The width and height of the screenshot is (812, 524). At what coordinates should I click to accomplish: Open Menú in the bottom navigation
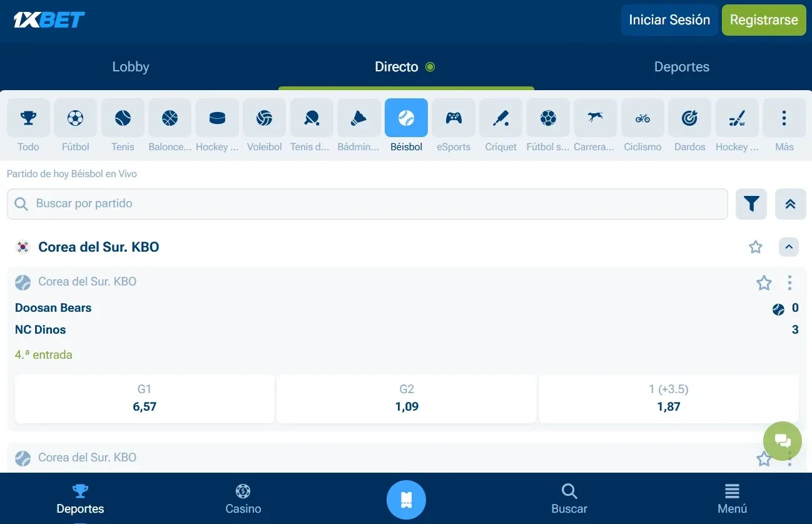pos(732,499)
